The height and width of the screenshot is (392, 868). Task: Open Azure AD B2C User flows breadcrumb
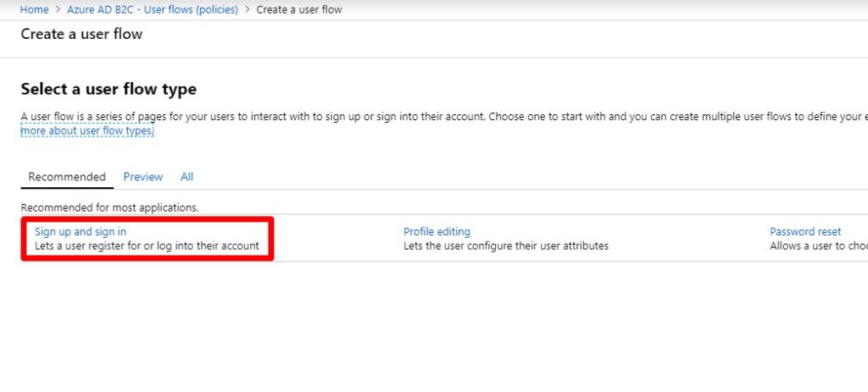(153, 9)
